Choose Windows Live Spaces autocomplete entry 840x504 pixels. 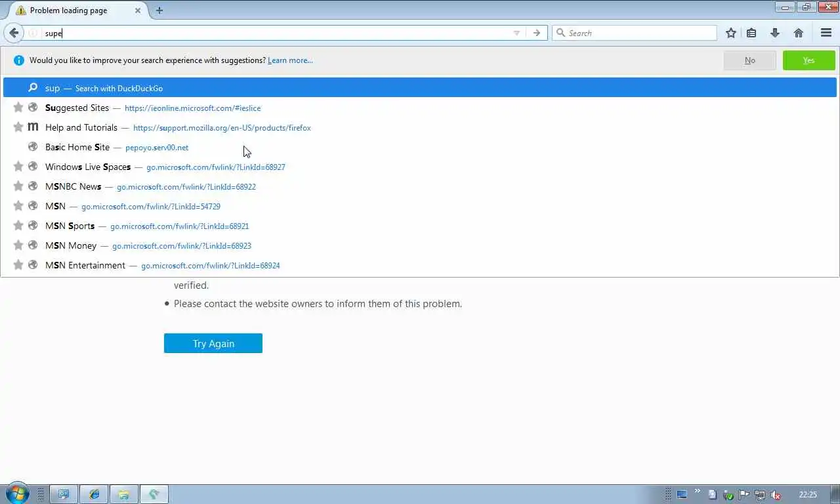[x=420, y=167]
